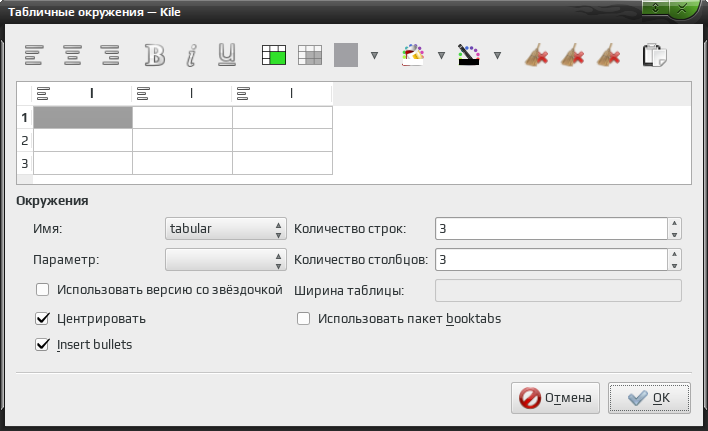
Task: Click the background color paint bucket icon
Action: pyautogui.click(x=413, y=55)
